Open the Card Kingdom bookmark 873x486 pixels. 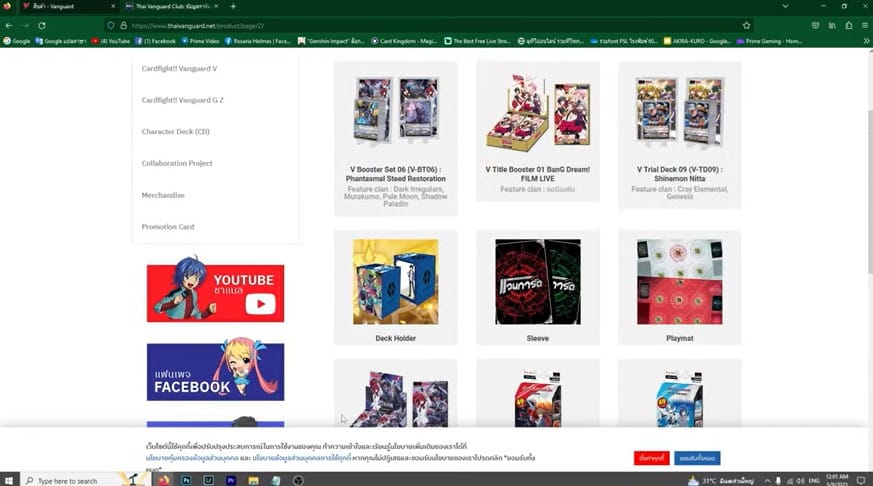[404, 41]
